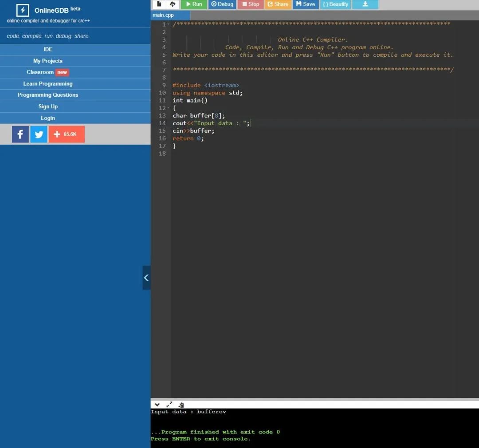Click the plus 65.6K share counter
Viewport: 479px width, 448px height.
pyautogui.click(x=67, y=134)
